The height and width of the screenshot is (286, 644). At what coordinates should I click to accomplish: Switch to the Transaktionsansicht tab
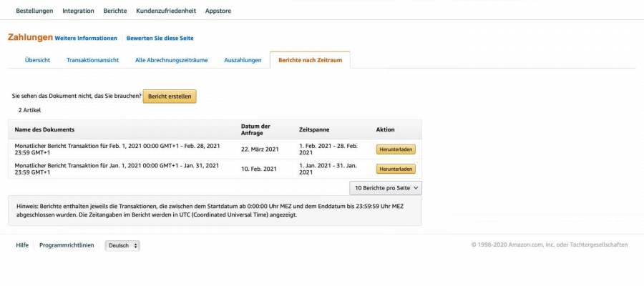click(x=92, y=60)
